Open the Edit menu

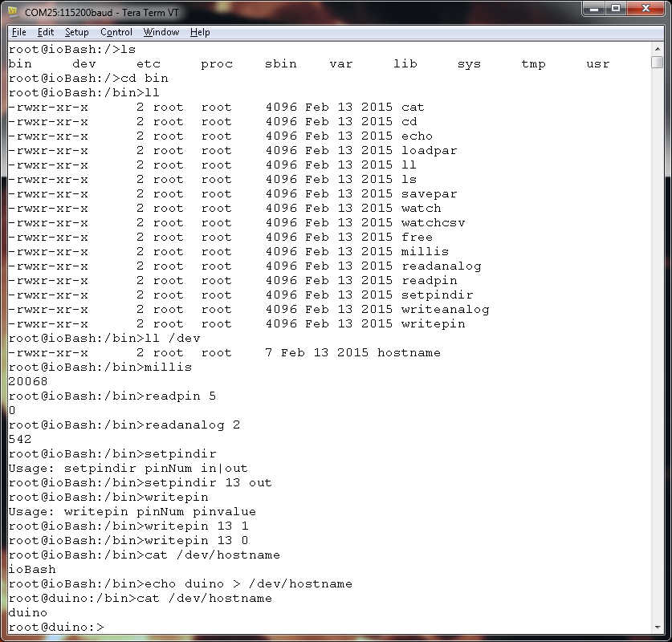pyautogui.click(x=46, y=32)
